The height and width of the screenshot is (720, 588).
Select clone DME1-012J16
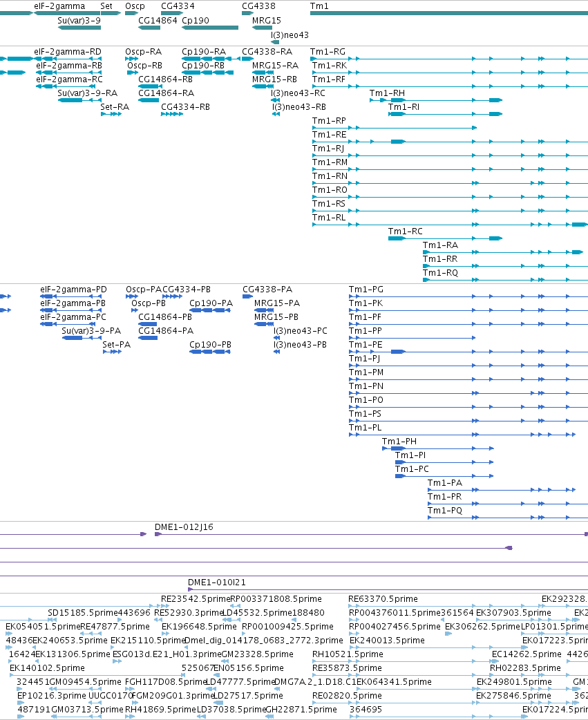tap(184, 527)
